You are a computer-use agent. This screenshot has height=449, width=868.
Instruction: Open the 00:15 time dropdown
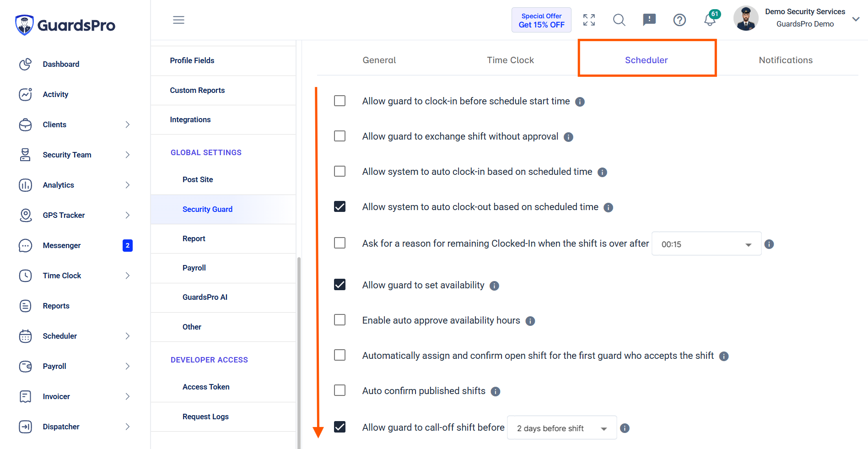[x=706, y=243]
